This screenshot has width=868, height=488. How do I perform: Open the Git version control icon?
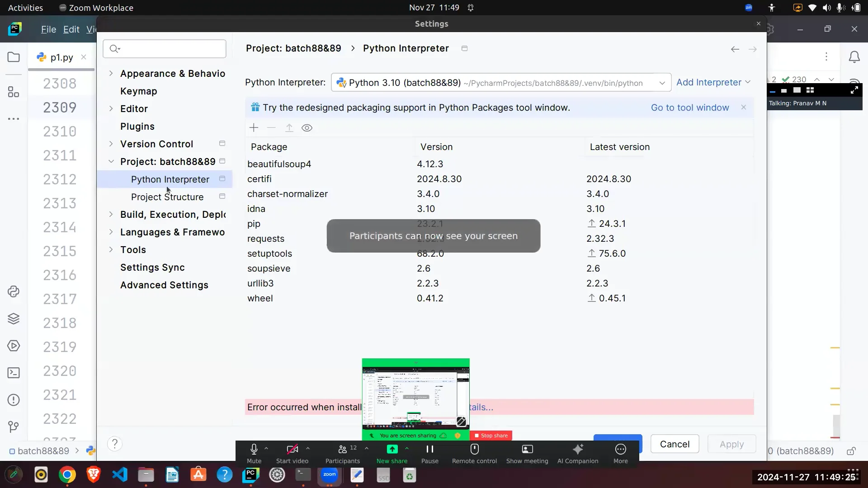[14, 427]
